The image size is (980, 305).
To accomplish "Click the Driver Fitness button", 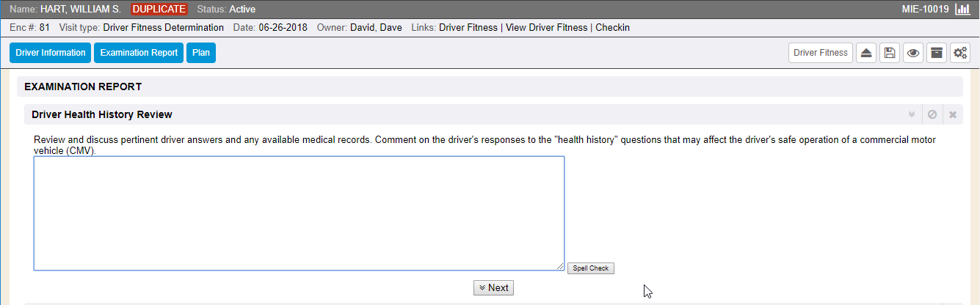I will point(821,53).
